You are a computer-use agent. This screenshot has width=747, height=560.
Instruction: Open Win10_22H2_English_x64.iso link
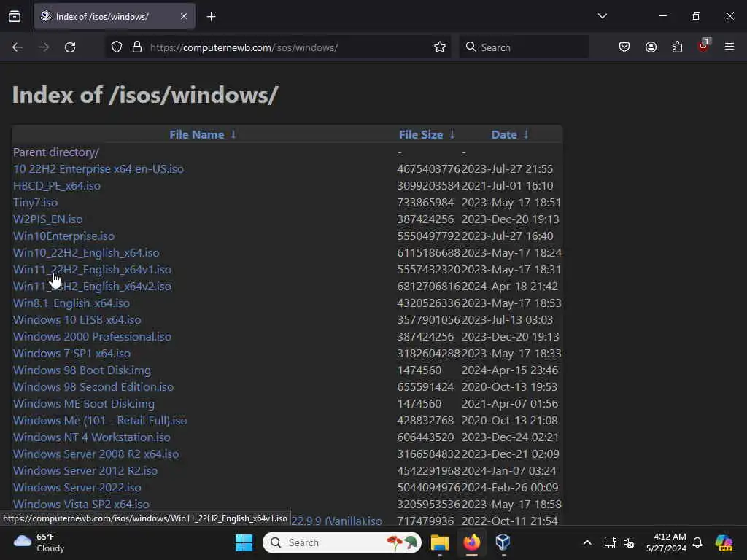[86, 252]
